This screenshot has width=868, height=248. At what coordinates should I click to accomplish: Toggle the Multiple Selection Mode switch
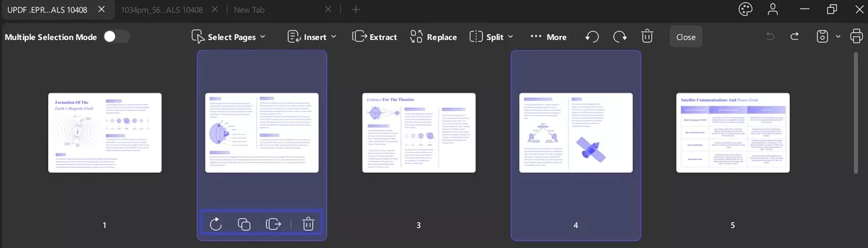[117, 37]
